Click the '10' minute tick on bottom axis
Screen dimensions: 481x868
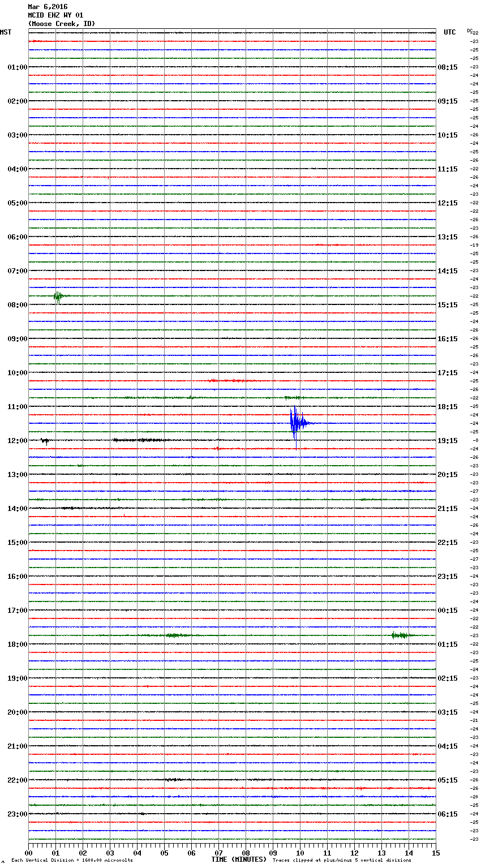300,853
